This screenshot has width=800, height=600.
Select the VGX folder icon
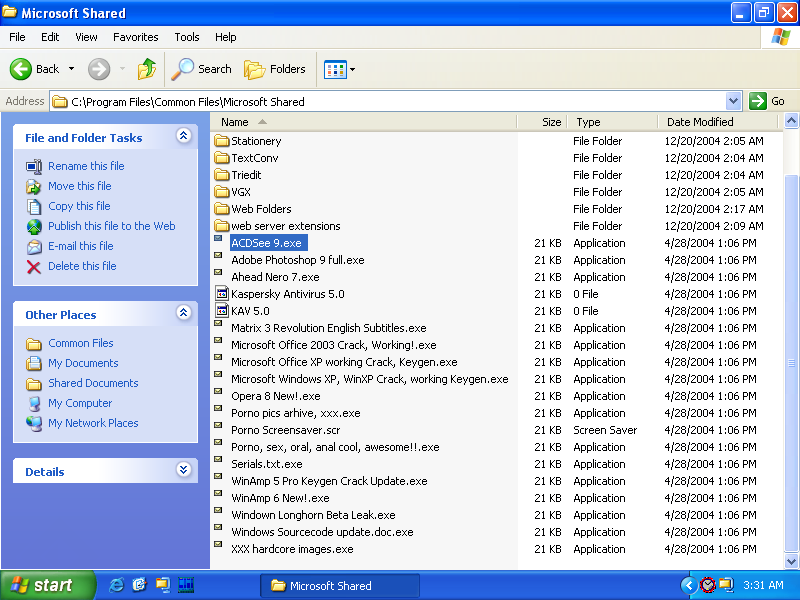[x=222, y=191]
